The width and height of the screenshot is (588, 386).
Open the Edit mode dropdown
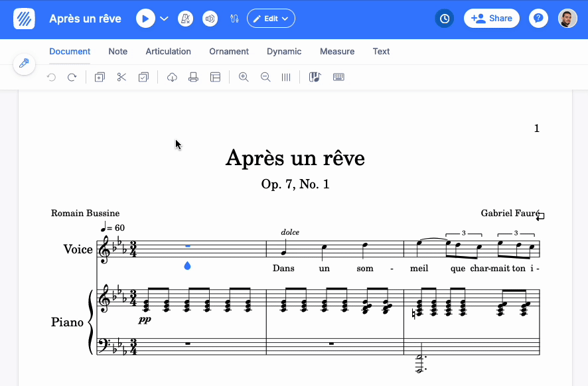click(271, 19)
